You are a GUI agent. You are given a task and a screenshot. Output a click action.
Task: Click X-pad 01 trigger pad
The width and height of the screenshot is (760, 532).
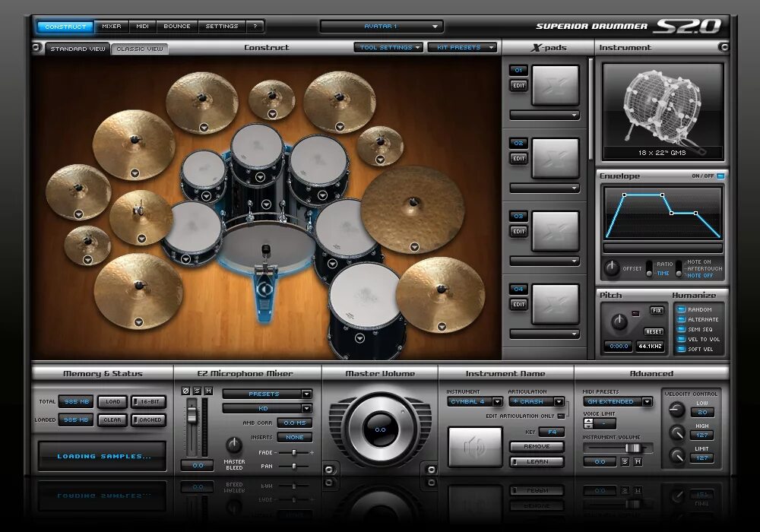coord(556,85)
